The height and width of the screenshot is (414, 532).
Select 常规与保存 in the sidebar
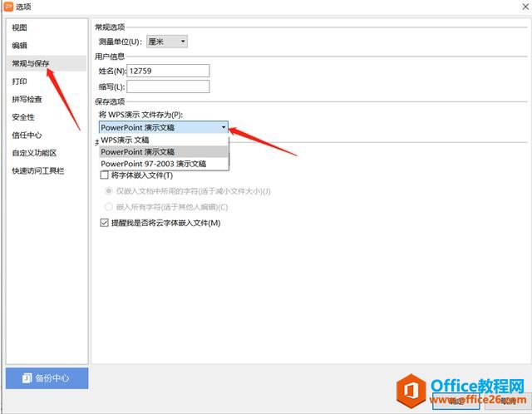coord(47,63)
